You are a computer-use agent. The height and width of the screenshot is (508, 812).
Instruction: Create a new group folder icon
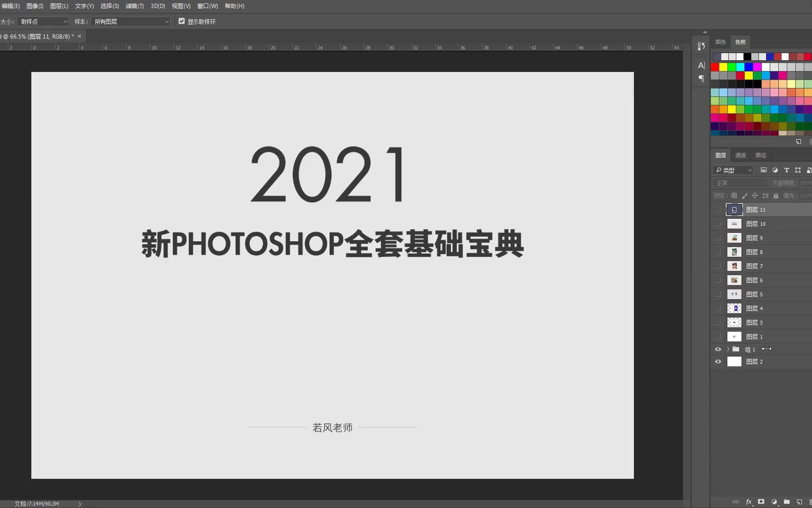[787, 502]
